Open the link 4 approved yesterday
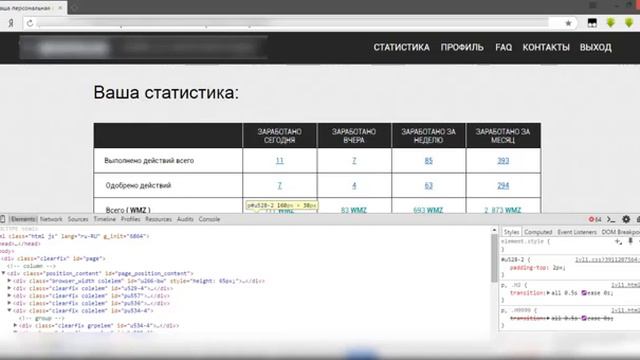640x360 pixels. pyautogui.click(x=354, y=185)
